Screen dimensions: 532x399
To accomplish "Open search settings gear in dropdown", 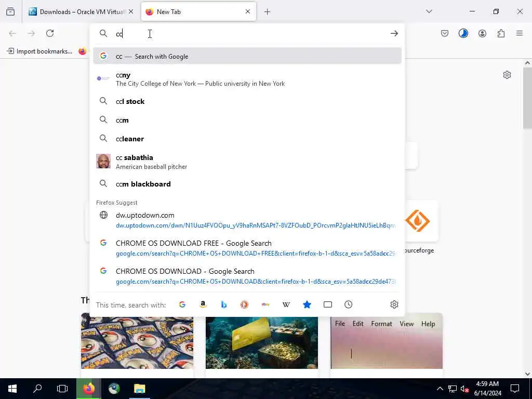I will [394, 304].
